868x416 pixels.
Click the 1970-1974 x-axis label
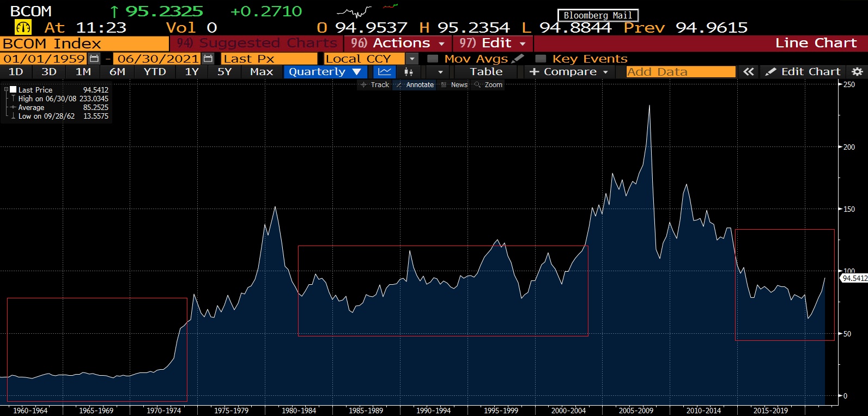point(163,411)
